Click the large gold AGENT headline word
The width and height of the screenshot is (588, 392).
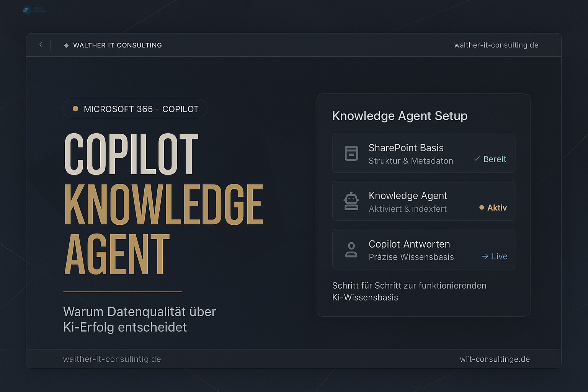tap(117, 254)
